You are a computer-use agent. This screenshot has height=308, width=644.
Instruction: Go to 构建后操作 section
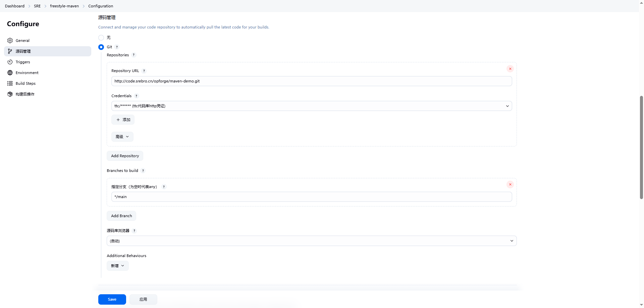click(48, 94)
